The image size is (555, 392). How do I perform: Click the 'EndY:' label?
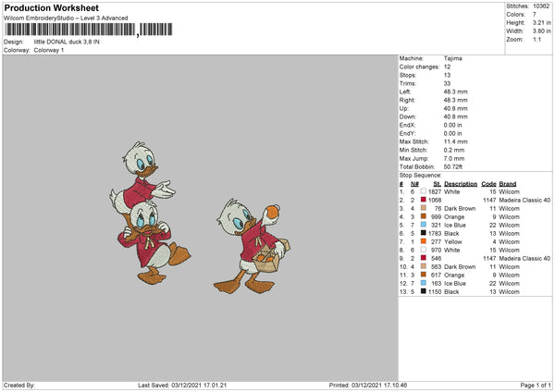pos(407,133)
